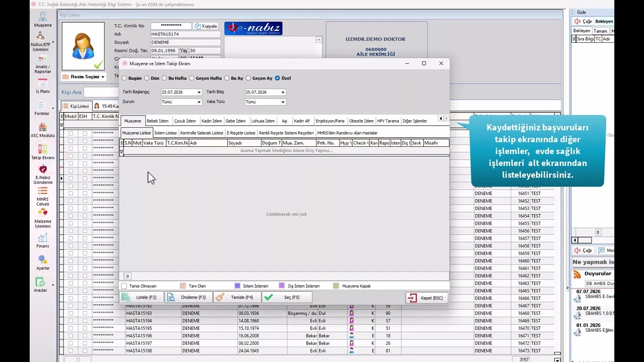Click the Kişi Ara search field
Viewport: 644px width, 362px height.
102,92
